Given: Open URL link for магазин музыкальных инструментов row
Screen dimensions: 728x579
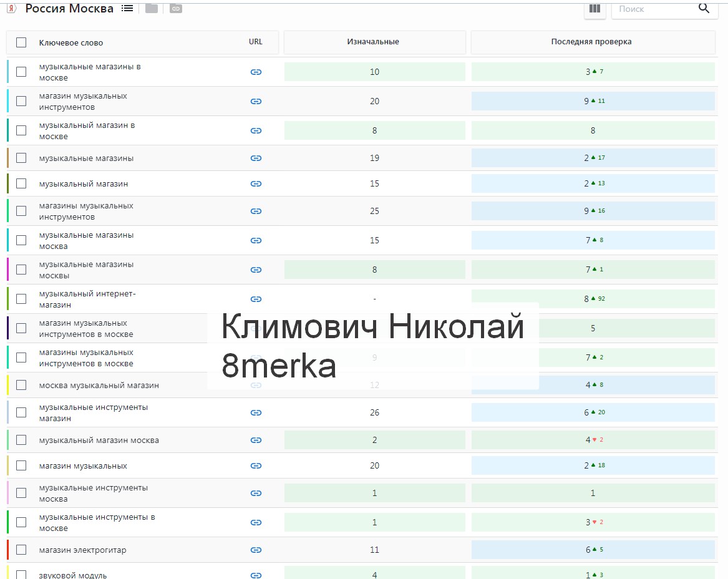Looking at the screenshot, I should [256, 101].
